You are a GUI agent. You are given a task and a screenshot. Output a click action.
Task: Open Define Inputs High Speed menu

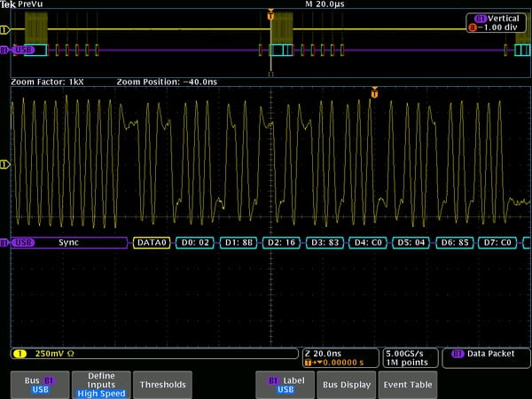[x=102, y=384]
